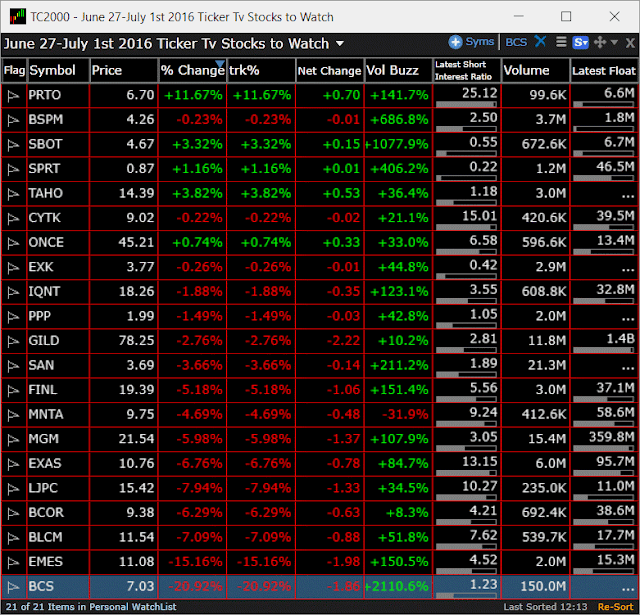This screenshot has width=640, height=615.
Task: Click TAHO trk% value +3.82%
Action: click(x=266, y=193)
